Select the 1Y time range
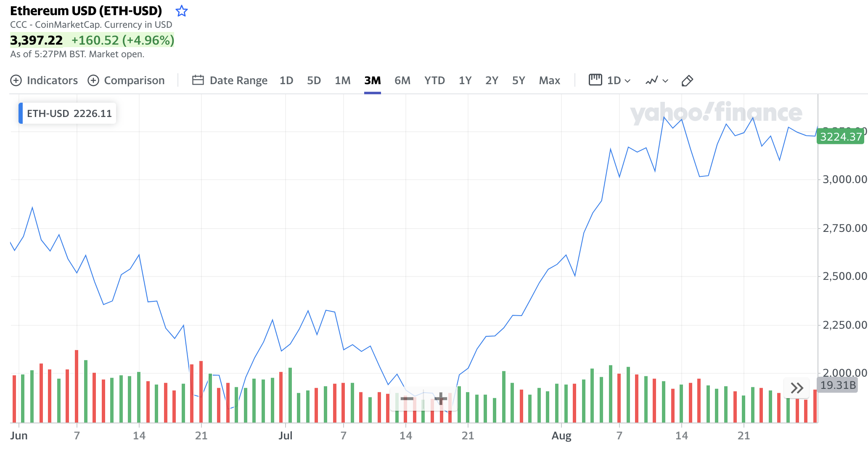 465,80
